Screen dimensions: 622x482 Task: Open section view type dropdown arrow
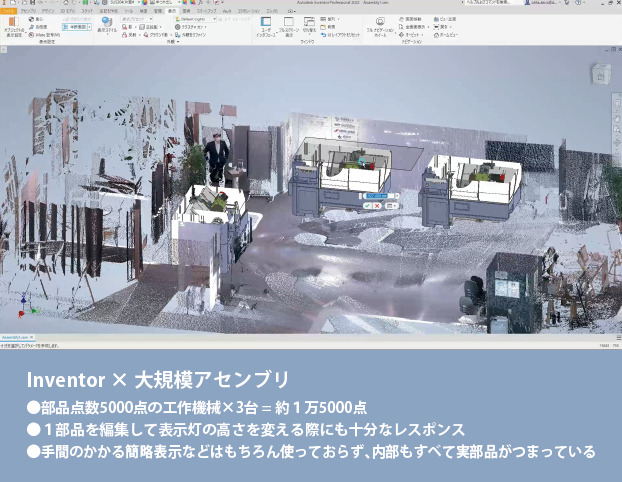click(x=90, y=27)
